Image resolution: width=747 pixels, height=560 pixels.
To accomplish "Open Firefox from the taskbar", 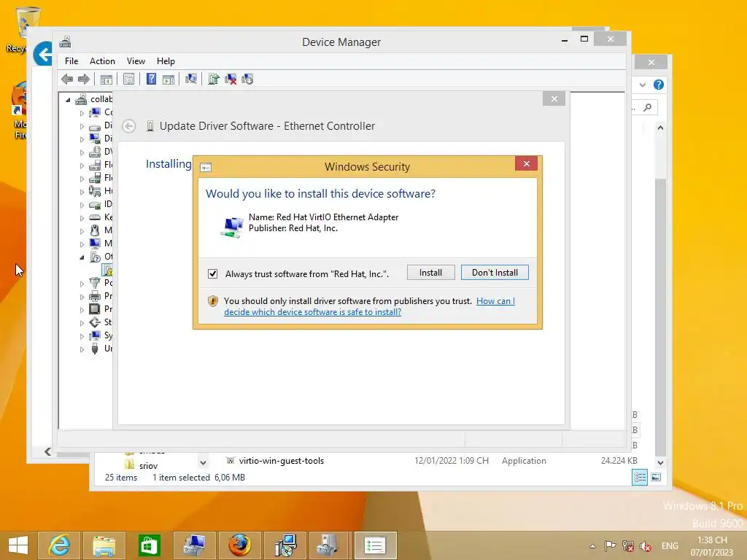I will 239,545.
